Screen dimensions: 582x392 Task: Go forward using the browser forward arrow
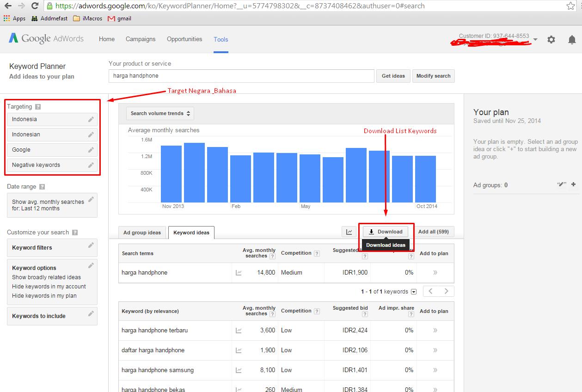(21, 6)
